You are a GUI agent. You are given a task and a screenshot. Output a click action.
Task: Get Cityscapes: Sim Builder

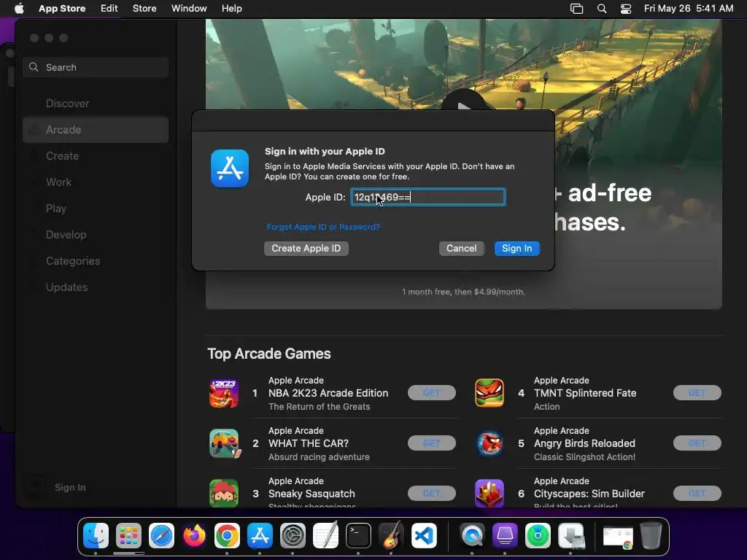pos(697,494)
